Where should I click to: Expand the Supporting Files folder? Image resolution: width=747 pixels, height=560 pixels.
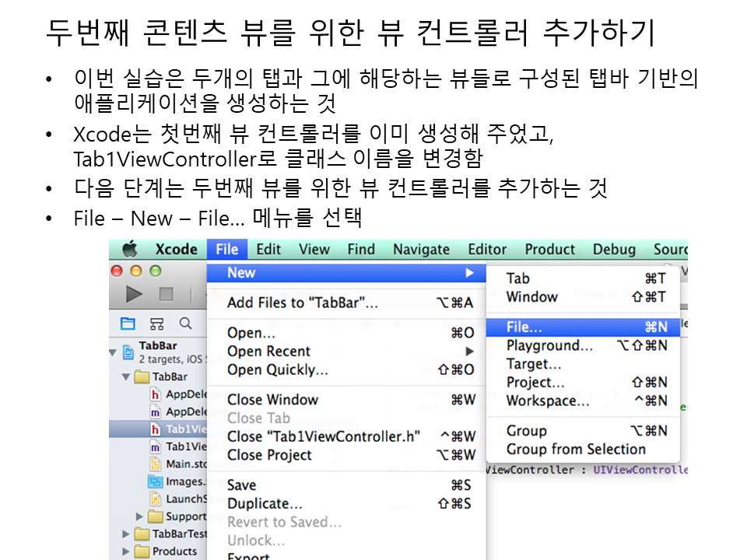[x=140, y=516]
